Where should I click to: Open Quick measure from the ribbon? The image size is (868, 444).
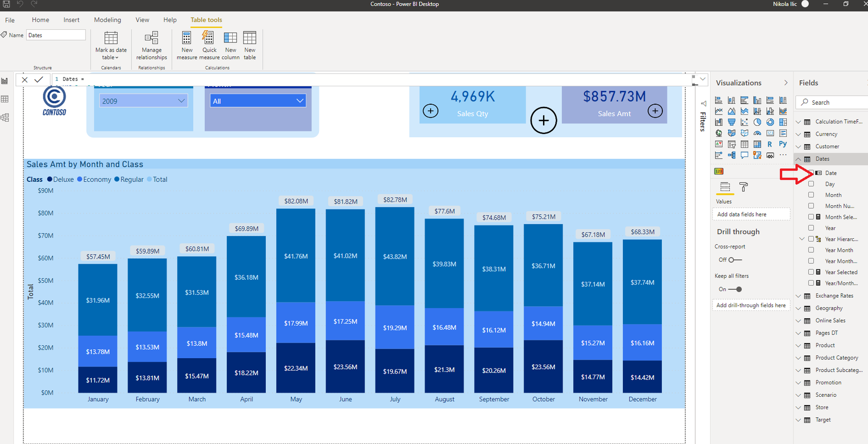[x=209, y=38]
